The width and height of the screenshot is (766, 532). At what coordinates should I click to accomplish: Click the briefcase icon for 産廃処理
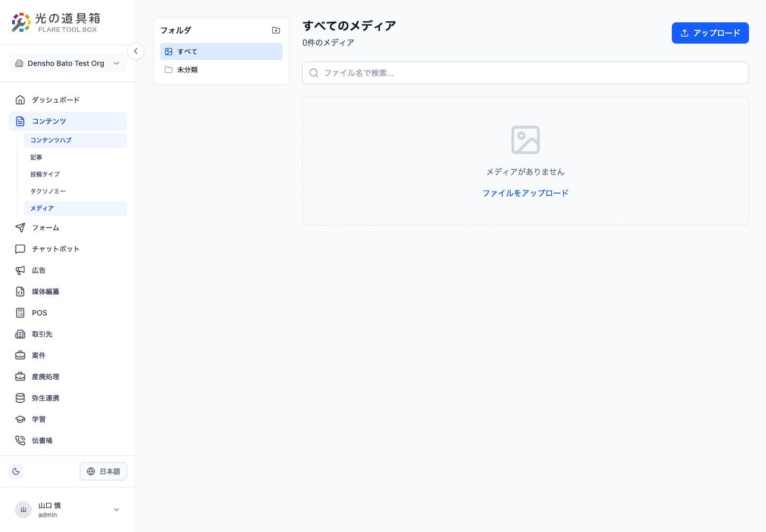tap(20, 377)
